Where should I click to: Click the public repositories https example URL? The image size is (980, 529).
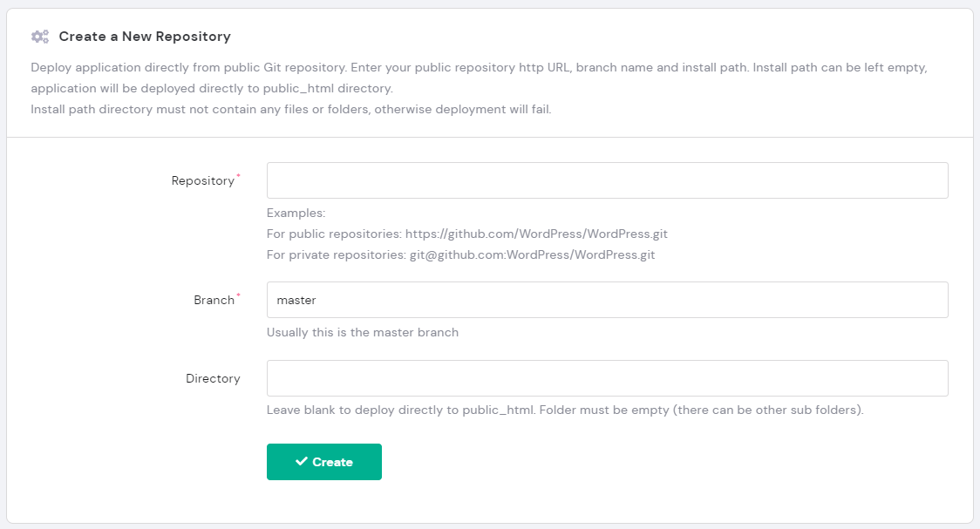pos(536,234)
